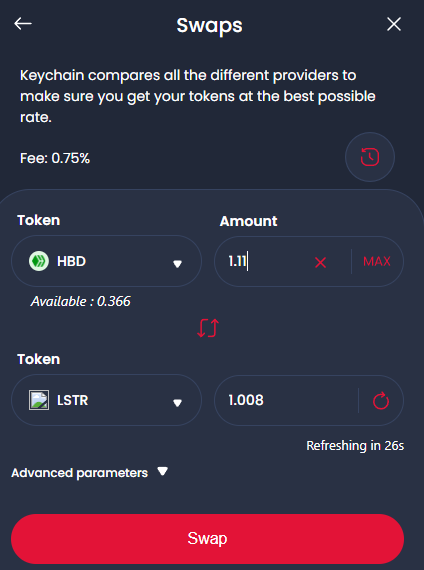The width and height of the screenshot is (424, 570).
Task: Set the amount to MAX
Action: (377, 261)
